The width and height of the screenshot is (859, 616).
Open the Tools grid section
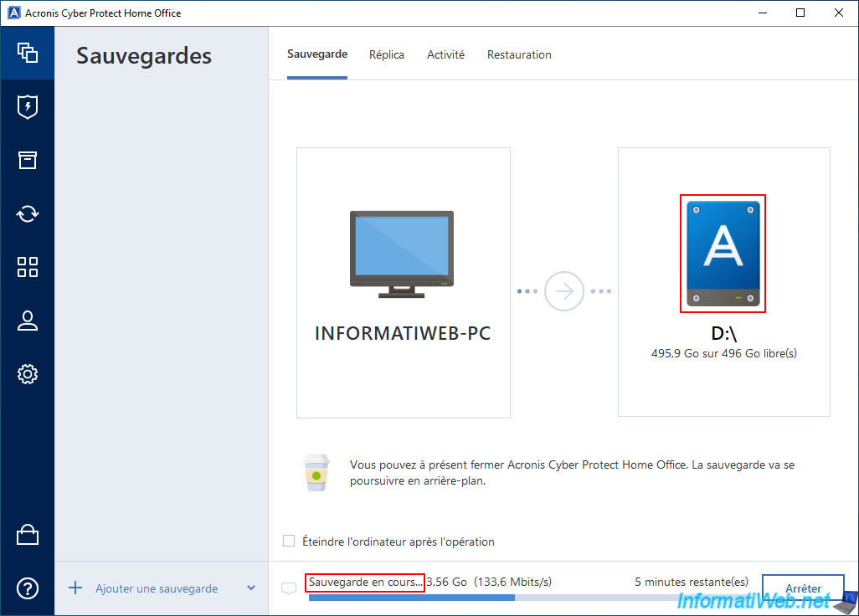tap(28, 267)
